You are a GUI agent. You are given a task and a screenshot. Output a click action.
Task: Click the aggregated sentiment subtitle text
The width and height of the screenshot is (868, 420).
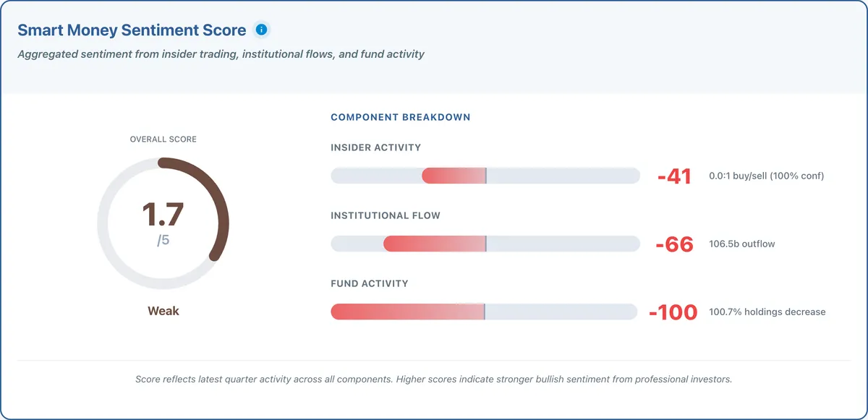click(x=221, y=54)
